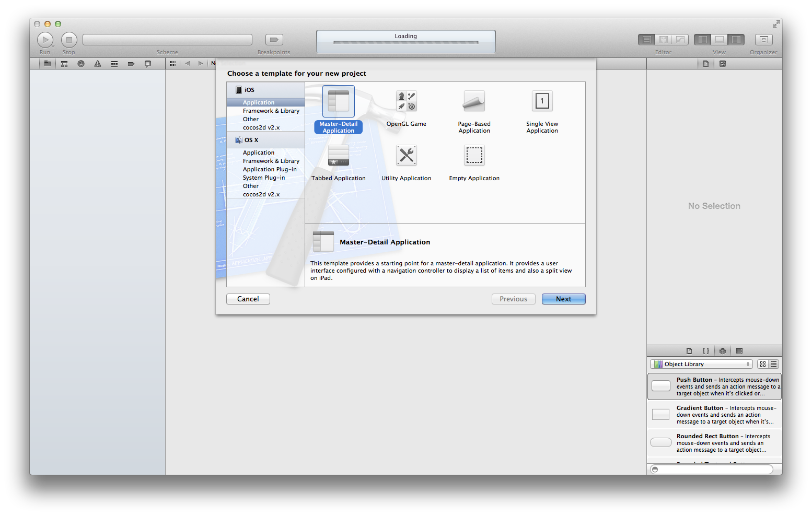Go back with the jump bar arrow

point(188,64)
